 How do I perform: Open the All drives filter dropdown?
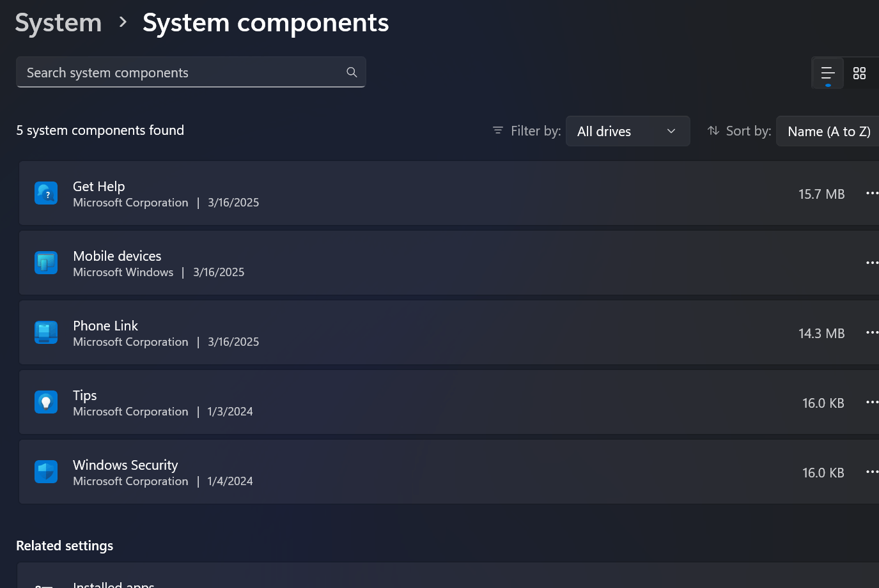(628, 131)
